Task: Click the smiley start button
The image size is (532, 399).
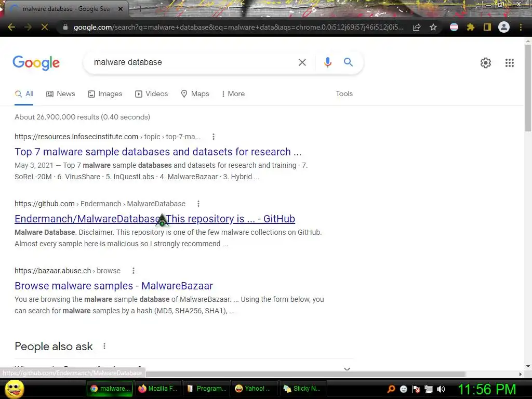Action: click(x=14, y=389)
